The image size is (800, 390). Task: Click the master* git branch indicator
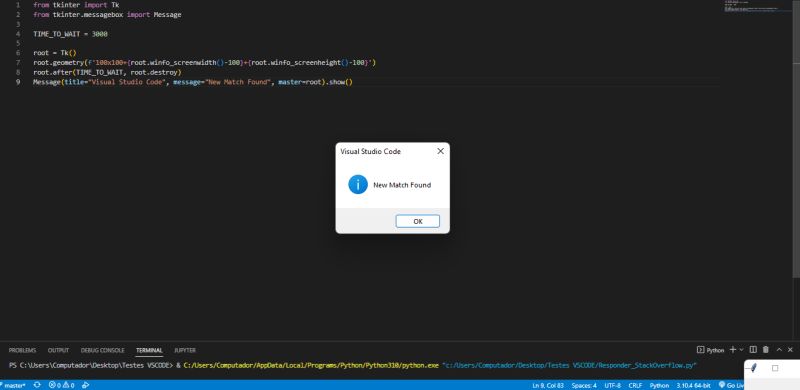(13, 385)
